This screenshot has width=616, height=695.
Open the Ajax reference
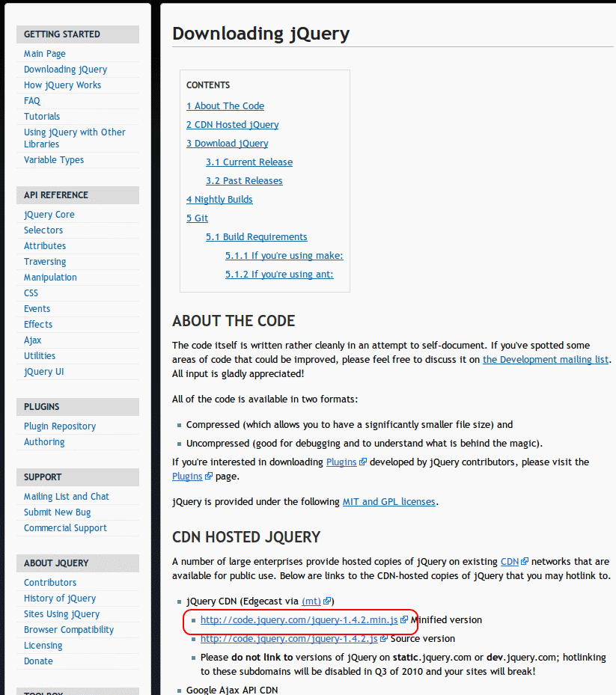point(32,340)
